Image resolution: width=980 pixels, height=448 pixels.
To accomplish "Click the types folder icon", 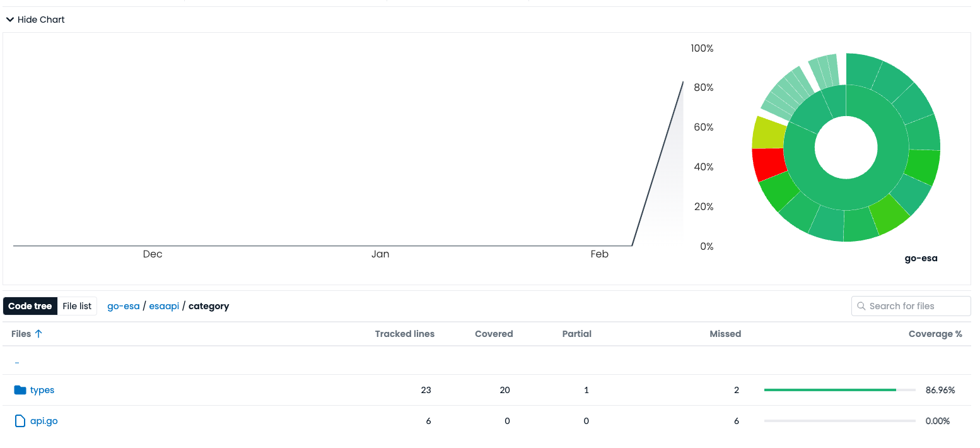I will [20, 390].
